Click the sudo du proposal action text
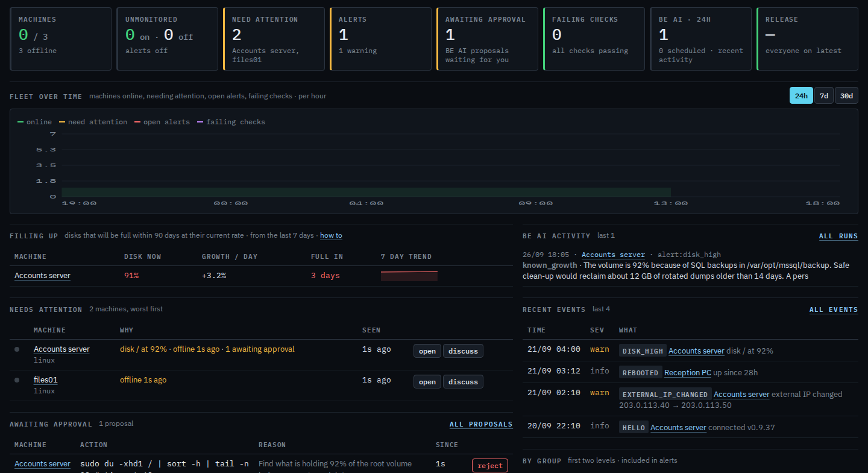This screenshot has width=868, height=473. pyautogui.click(x=165, y=465)
